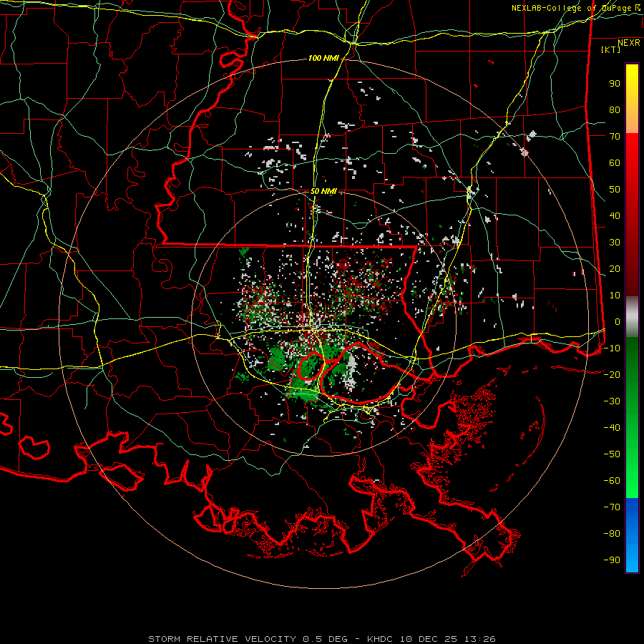Click the -10 knot scale value
644x644 pixels.
click(x=612, y=348)
